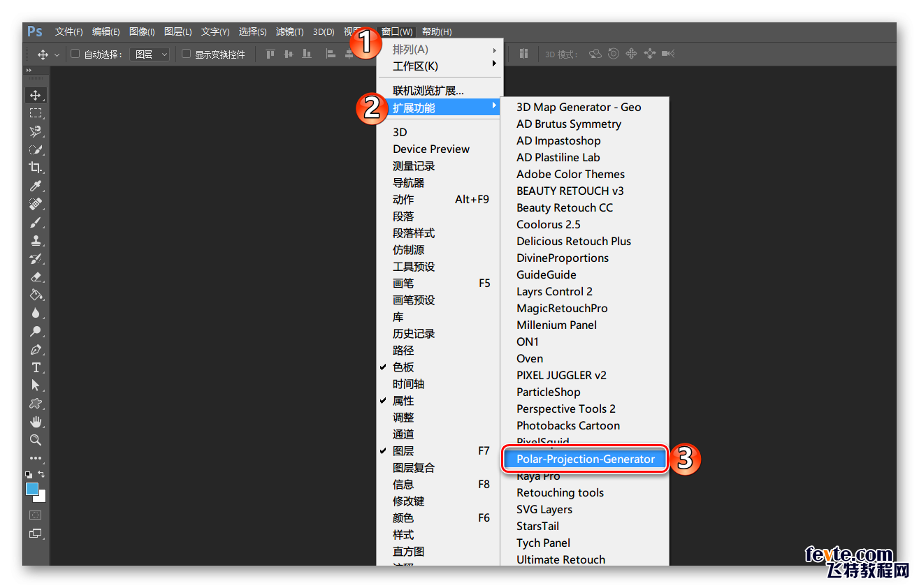Activate the Horizontal Type tool
Viewport: 919px width, 588px height.
click(36, 367)
